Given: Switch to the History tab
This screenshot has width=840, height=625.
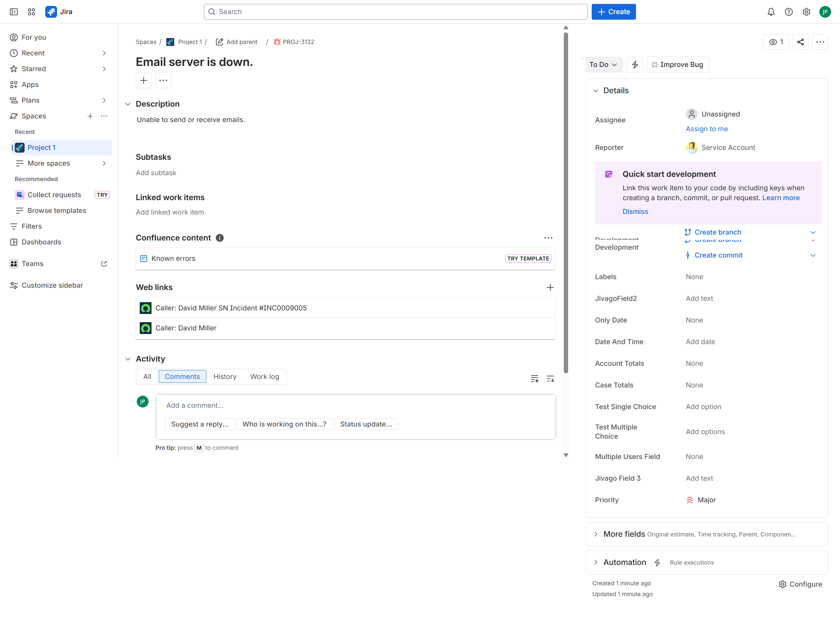Looking at the screenshot, I should [225, 376].
